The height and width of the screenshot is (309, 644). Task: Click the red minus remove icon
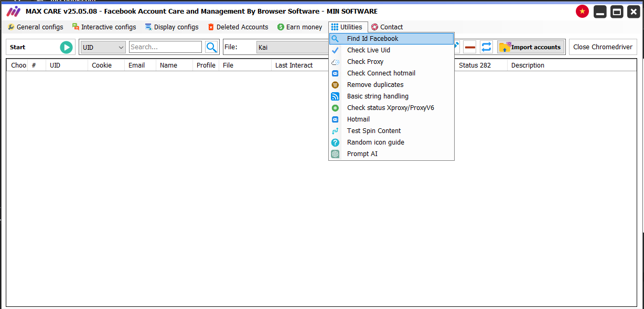point(470,47)
